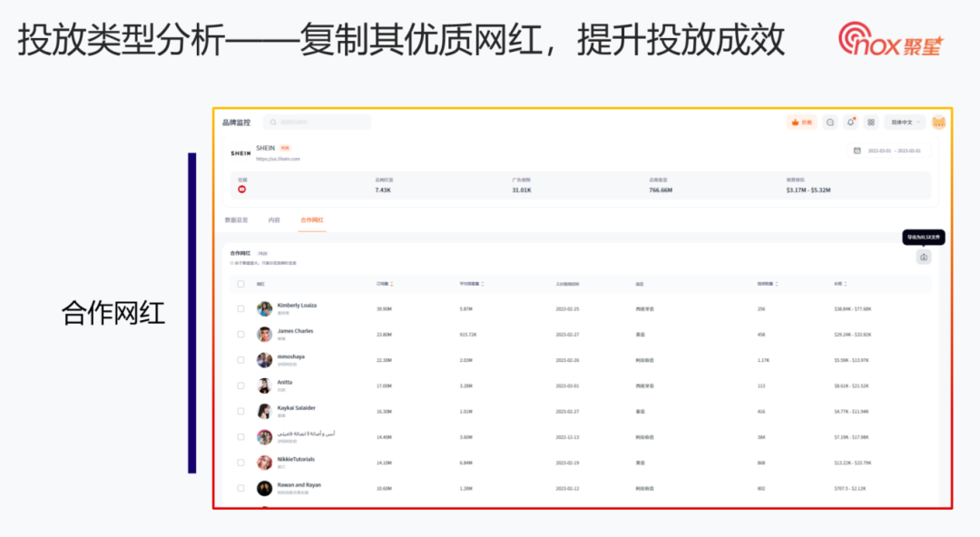Click the sort arrows on the 价格 column

click(x=845, y=283)
